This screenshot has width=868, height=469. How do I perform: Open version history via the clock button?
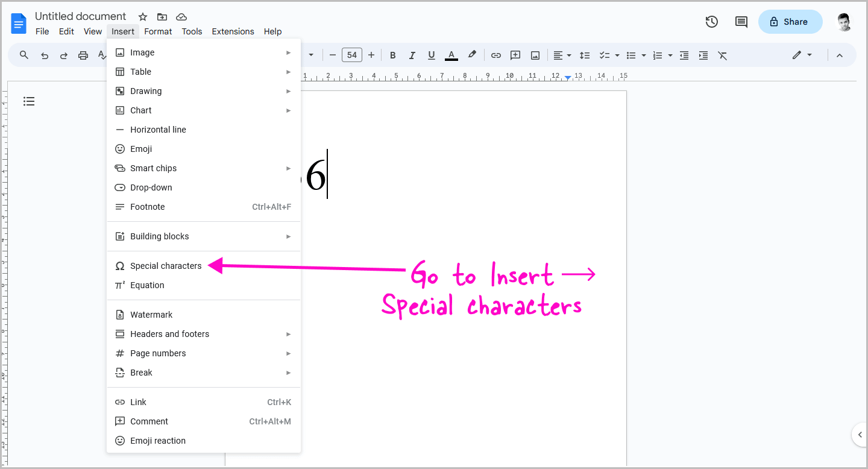tap(711, 21)
